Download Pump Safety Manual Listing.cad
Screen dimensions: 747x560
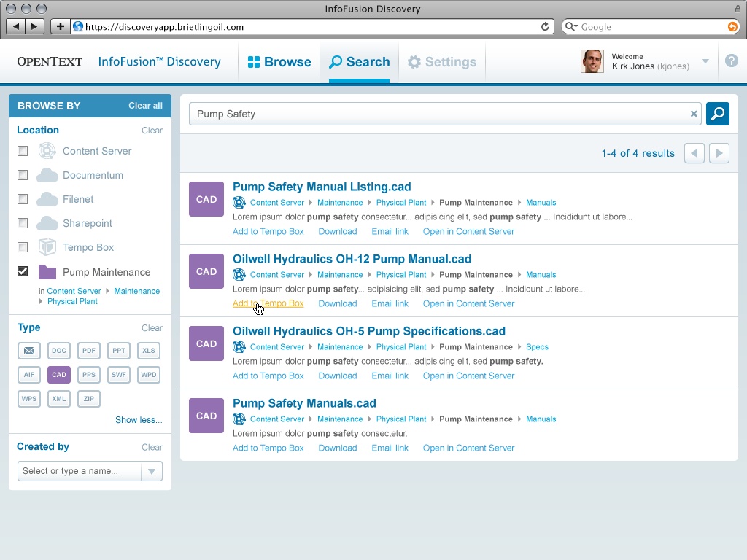[337, 231]
